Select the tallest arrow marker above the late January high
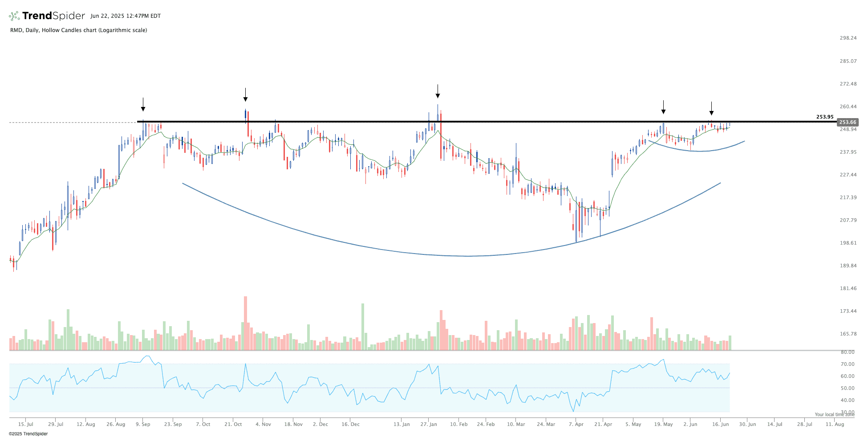This screenshot has height=438, width=868. tap(438, 91)
